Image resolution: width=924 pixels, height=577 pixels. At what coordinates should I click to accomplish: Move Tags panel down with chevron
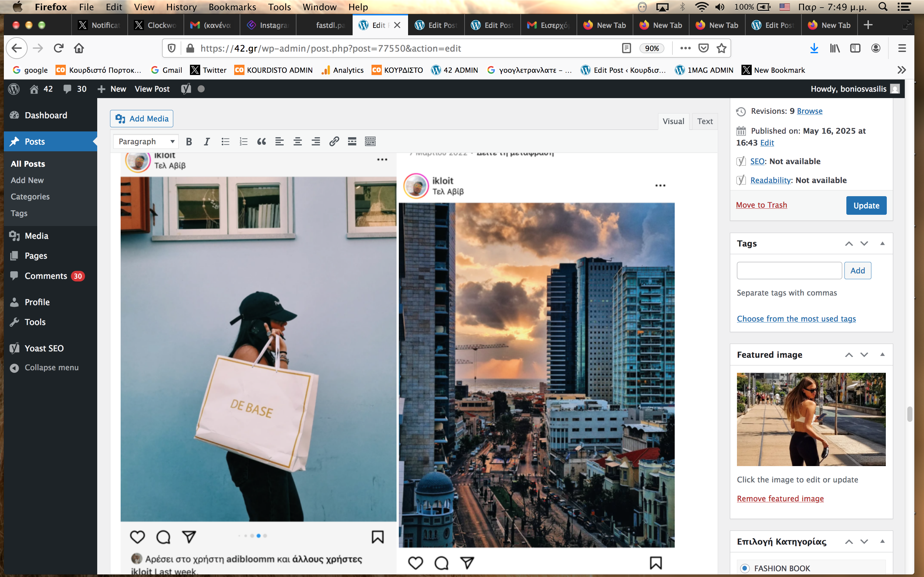pos(864,244)
